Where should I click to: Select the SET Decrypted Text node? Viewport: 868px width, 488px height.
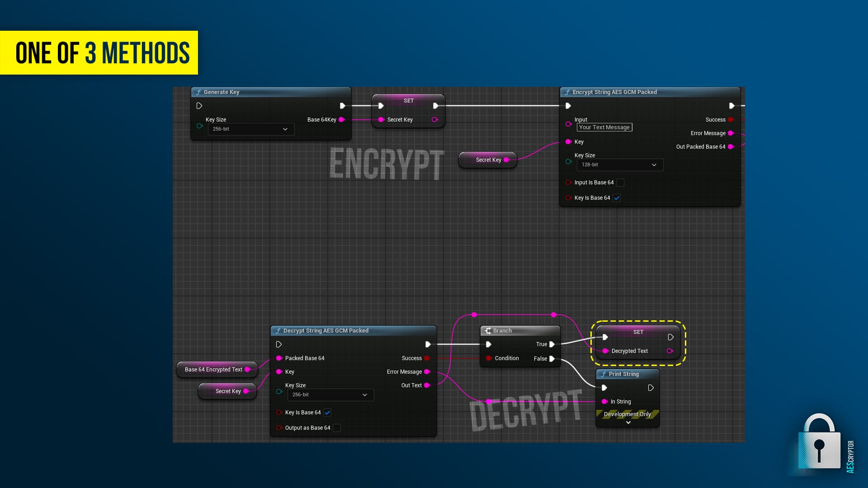click(638, 332)
